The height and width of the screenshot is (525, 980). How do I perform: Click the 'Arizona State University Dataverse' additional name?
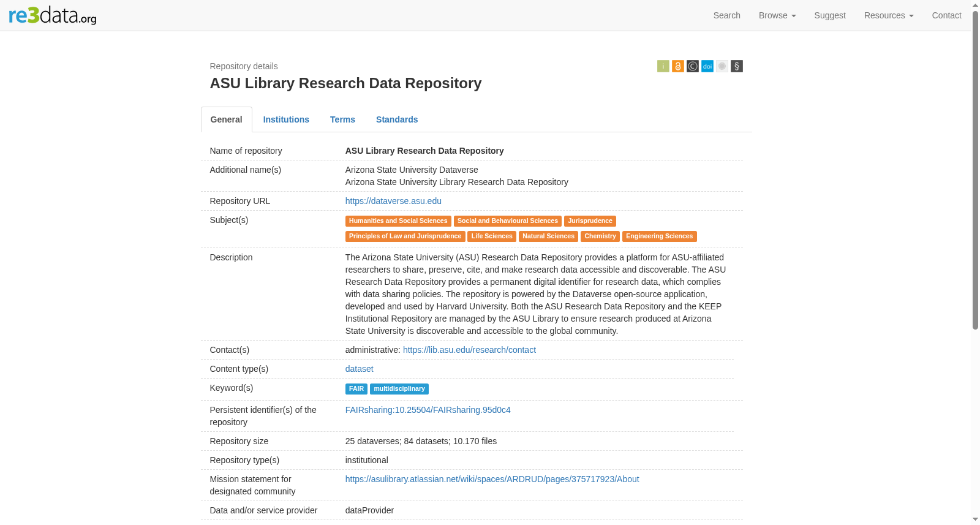coord(412,170)
